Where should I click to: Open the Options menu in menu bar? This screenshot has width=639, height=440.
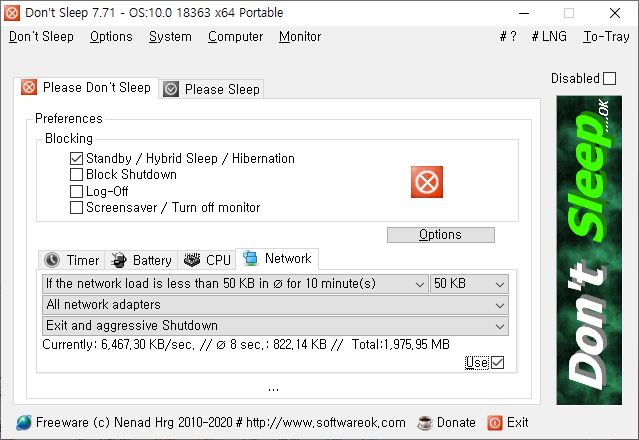tap(111, 37)
